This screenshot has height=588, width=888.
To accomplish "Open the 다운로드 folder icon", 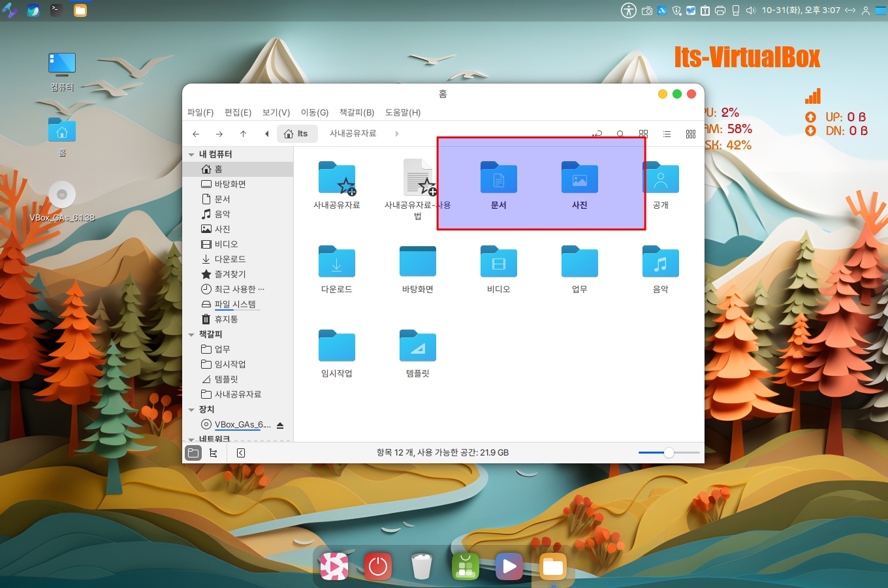I will coord(336,262).
